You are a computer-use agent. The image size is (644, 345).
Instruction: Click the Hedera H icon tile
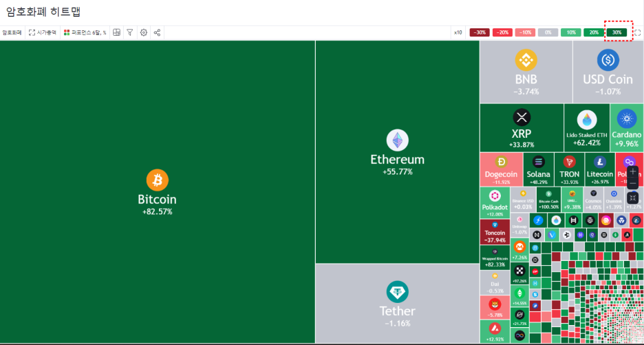click(x=574, y=220)
